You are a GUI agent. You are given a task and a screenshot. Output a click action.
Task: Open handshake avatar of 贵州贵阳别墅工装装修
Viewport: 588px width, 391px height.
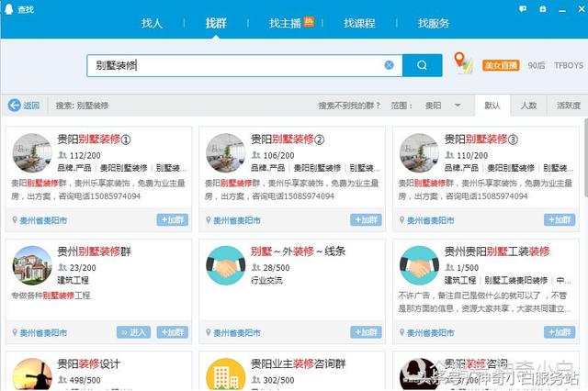(x=419, y=265)
